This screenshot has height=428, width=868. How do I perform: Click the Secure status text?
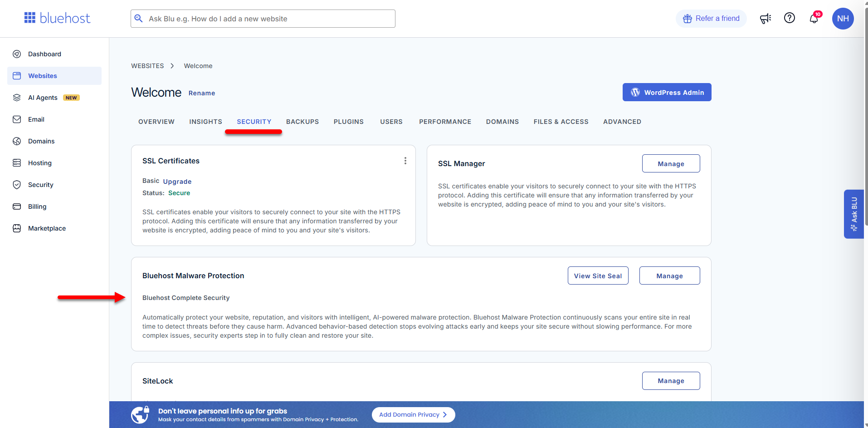(179, 193)
